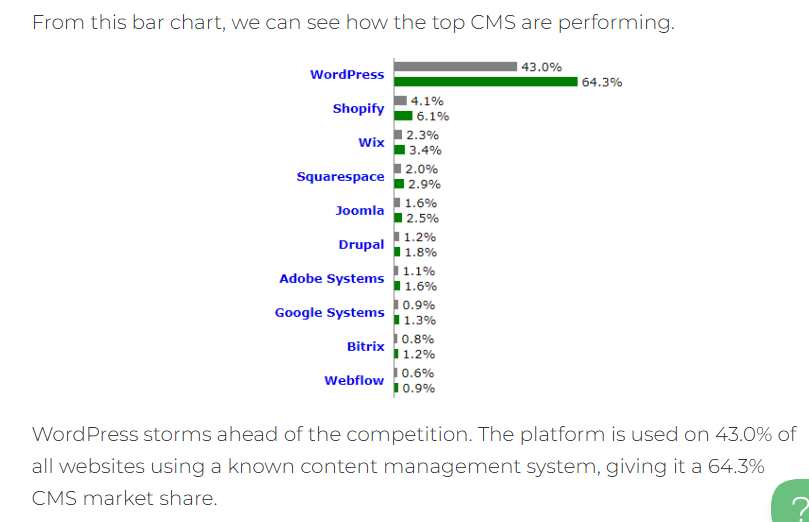Open the Google Systems link
Image resolution: width=809 pixels, height=522 pixels.
pos(329,313)
